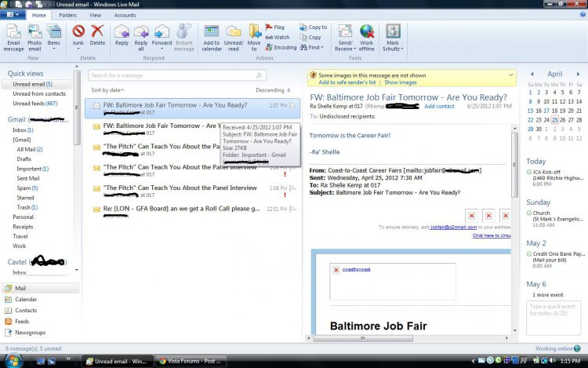Select Unread feeds quick view

34,103
